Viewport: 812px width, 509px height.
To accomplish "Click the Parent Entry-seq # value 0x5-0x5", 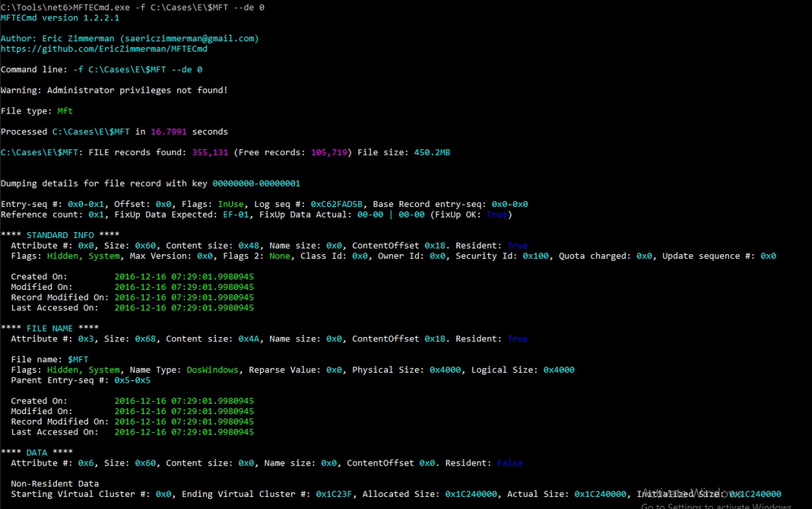I will coord(132,380).
